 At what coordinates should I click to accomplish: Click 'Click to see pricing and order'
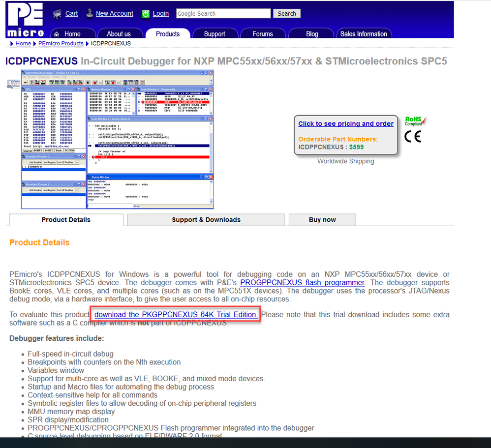point(346,123)
